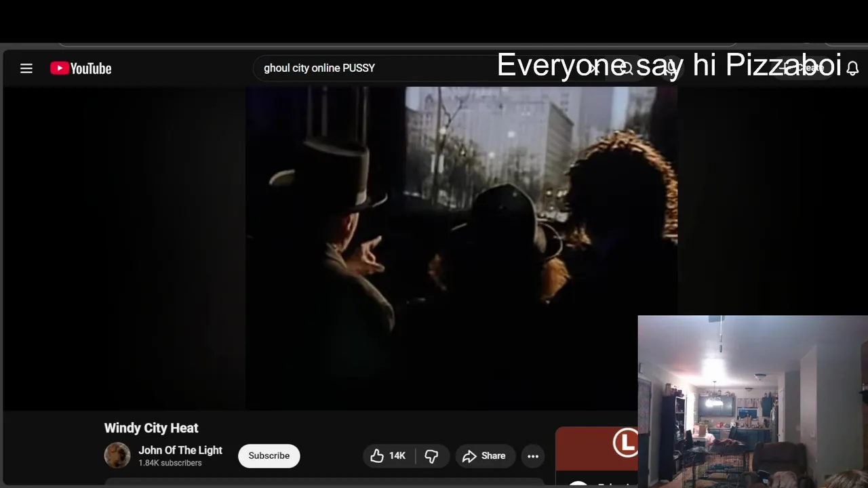Go to the YouTube home logo

click(81, 68)
